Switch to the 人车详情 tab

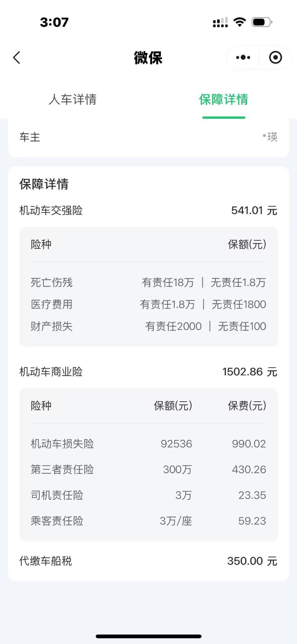(72, 100)
